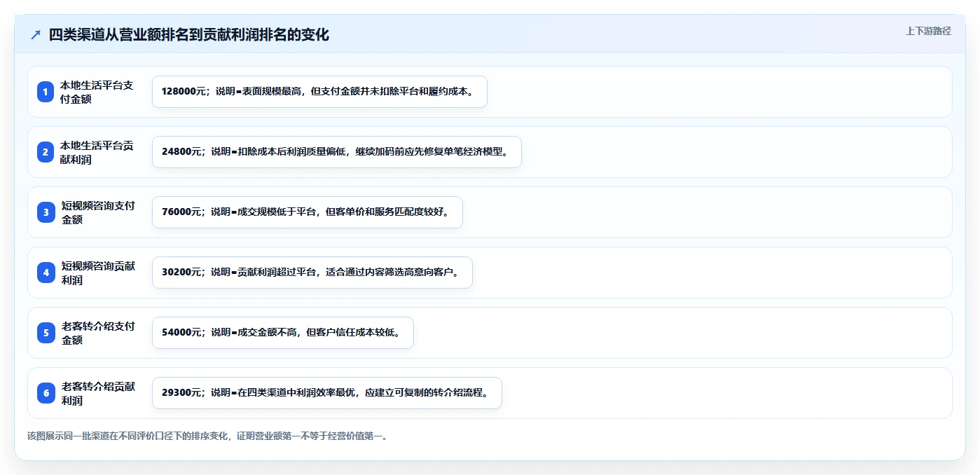980x475 pixels.
Task: Click the 上下游路径 label in the header
Action: pos(928,31)
